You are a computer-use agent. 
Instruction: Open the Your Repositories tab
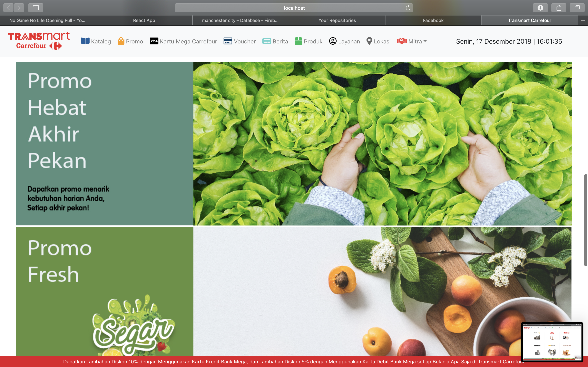[337, 20]
